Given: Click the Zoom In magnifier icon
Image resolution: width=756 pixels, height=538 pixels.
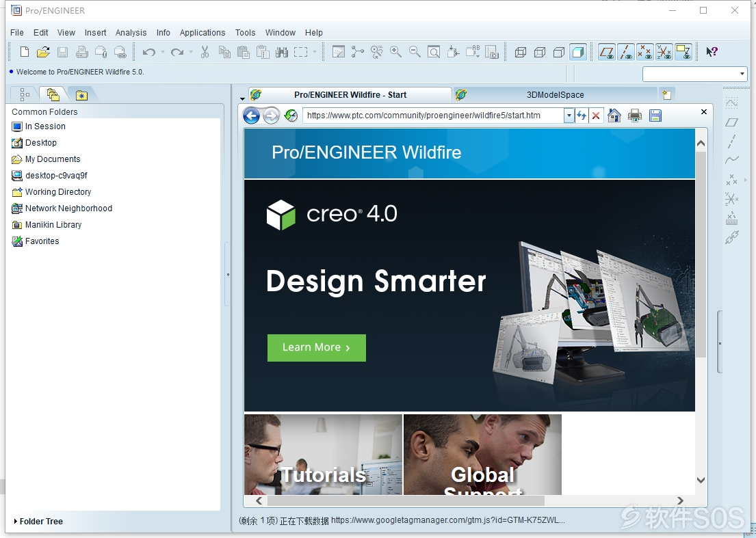Looking at the screenshot, I should coord(396,51).
